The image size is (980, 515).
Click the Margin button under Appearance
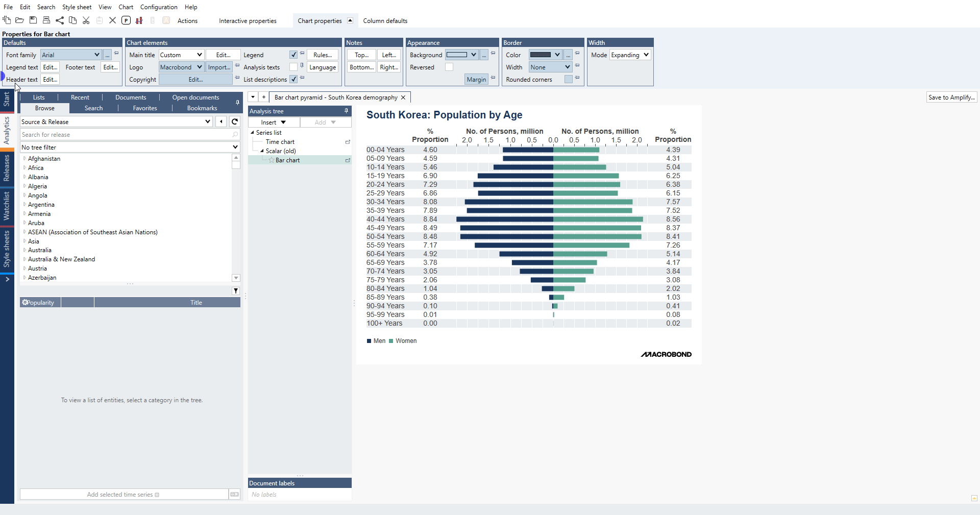(476, 80)
